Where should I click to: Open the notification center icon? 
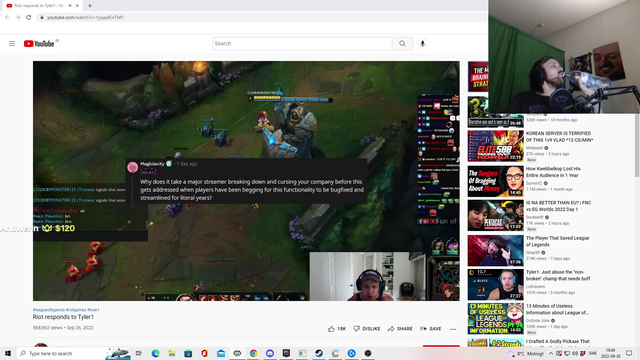coord(629,353)
